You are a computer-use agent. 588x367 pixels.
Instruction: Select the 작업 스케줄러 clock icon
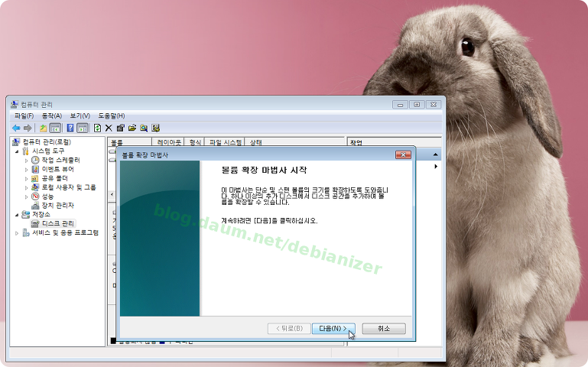pos(35,160)
